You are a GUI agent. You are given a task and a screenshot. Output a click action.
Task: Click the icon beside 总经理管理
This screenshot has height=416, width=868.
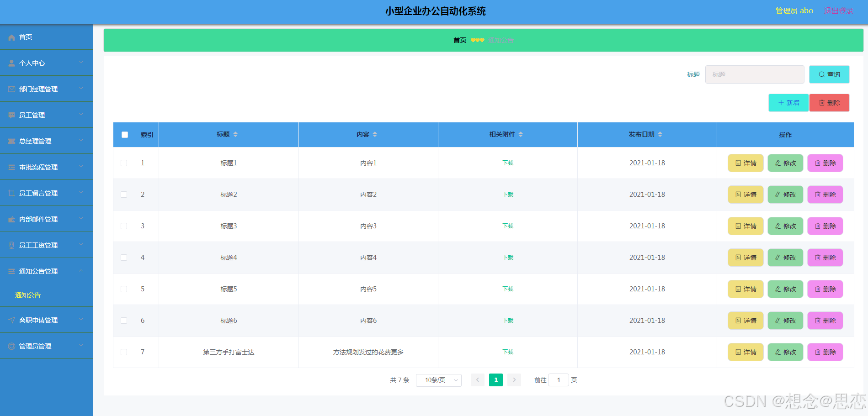[x=11, y=142]
